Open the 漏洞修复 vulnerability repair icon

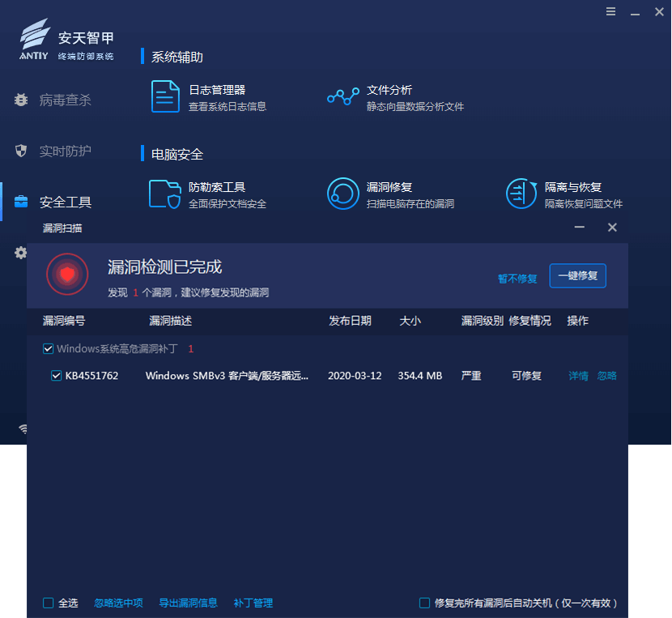pos(342,194)
